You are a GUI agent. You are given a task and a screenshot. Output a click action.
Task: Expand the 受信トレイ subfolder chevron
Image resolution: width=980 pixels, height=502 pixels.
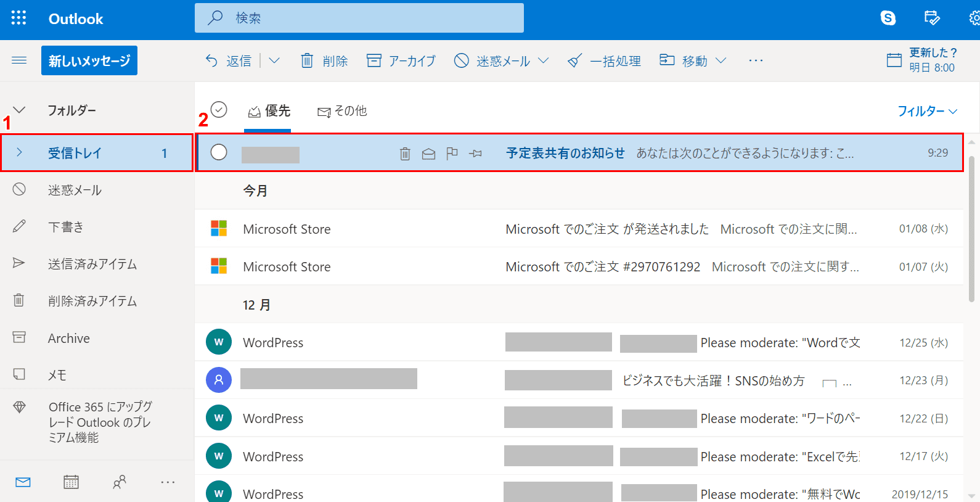pyautogui.click(x=19, y=152)
